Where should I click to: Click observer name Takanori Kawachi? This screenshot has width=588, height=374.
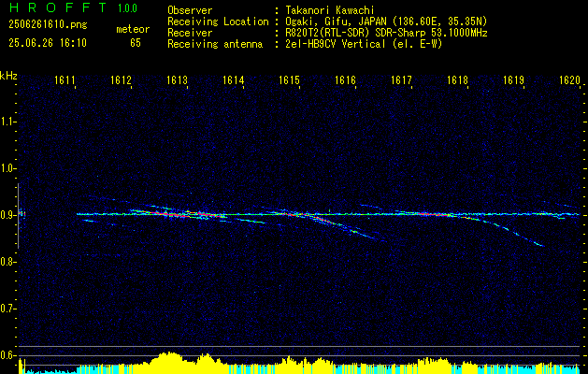330,10
